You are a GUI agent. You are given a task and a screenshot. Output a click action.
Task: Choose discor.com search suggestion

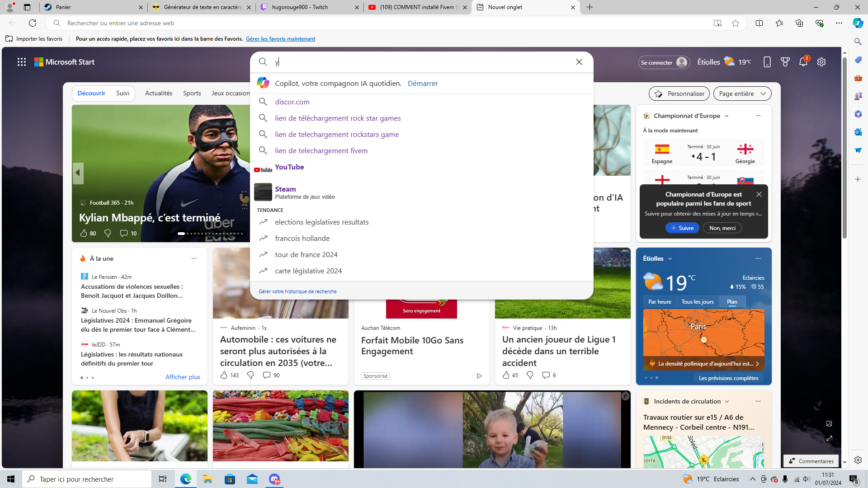pyautogui.click(x=421, y=102)
